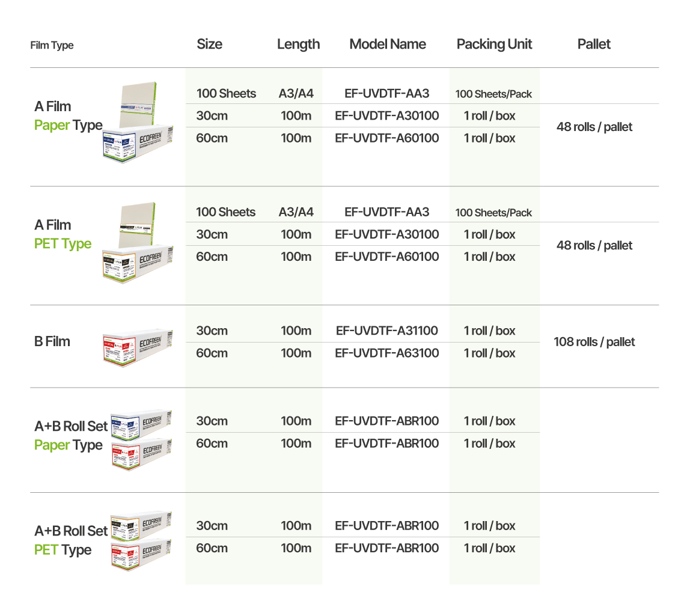This screenshot has height=616, width=690.
Task: Select the Packing Unit column header
Action: [x=494, y=44]
